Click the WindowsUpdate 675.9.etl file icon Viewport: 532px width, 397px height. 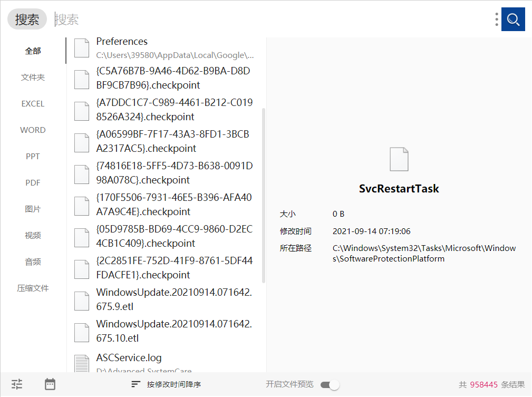(82, 301)
